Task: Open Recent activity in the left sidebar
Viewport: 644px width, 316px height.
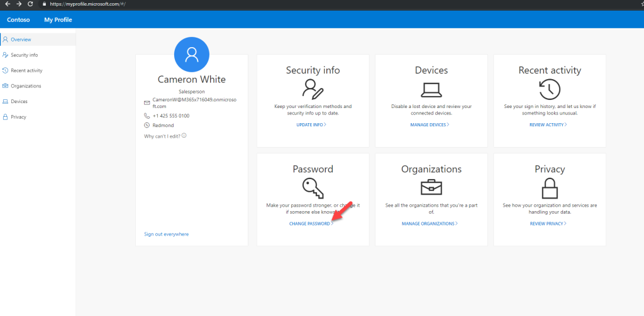Action: (26, 70)
